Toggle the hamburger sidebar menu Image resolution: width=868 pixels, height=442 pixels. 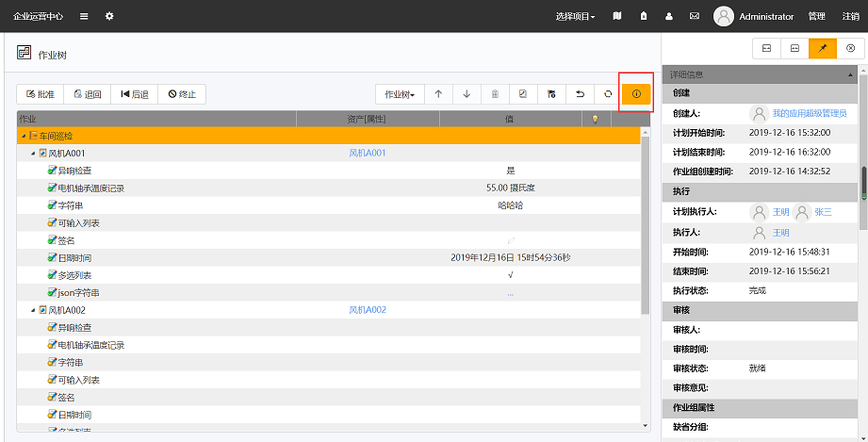84,16
